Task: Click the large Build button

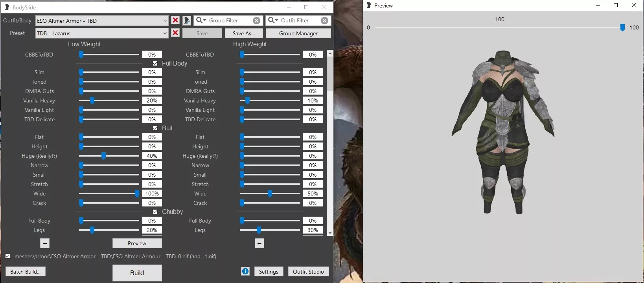Action: tap(137, 273)
